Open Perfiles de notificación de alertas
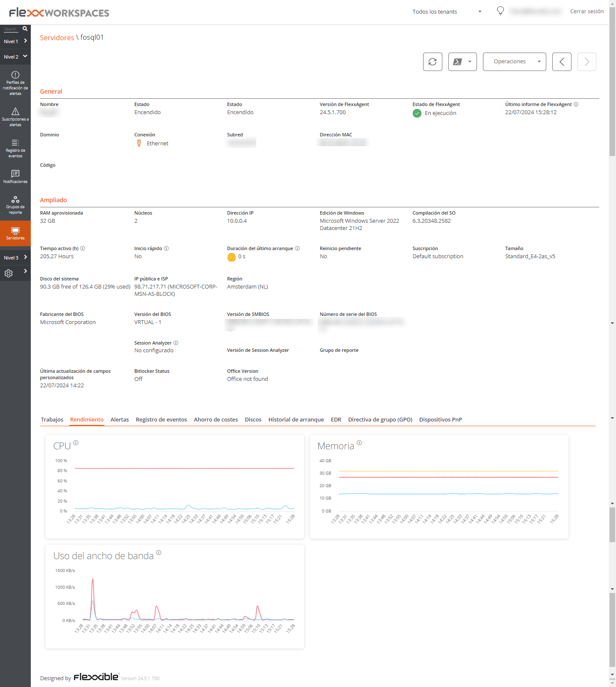 click(x=15, y=83)
